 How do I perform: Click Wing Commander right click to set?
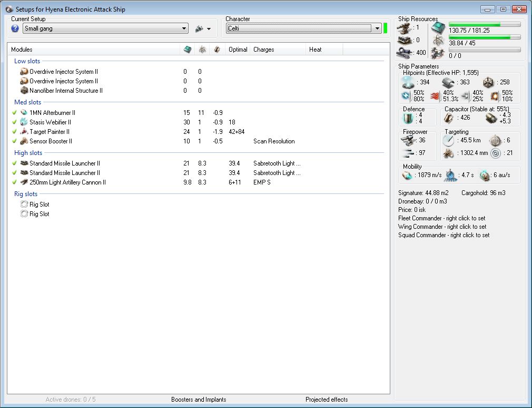point(442,227)
